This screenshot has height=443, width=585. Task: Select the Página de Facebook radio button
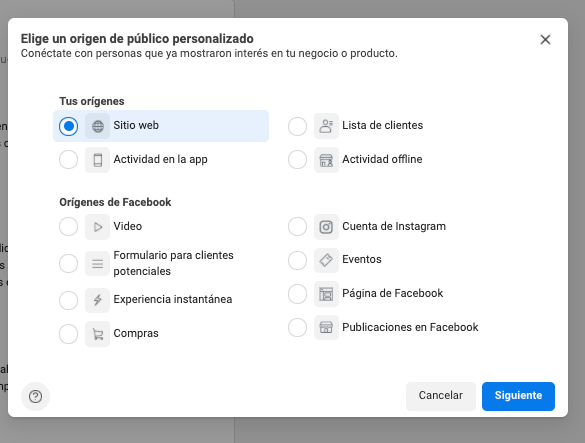[297, 294]
